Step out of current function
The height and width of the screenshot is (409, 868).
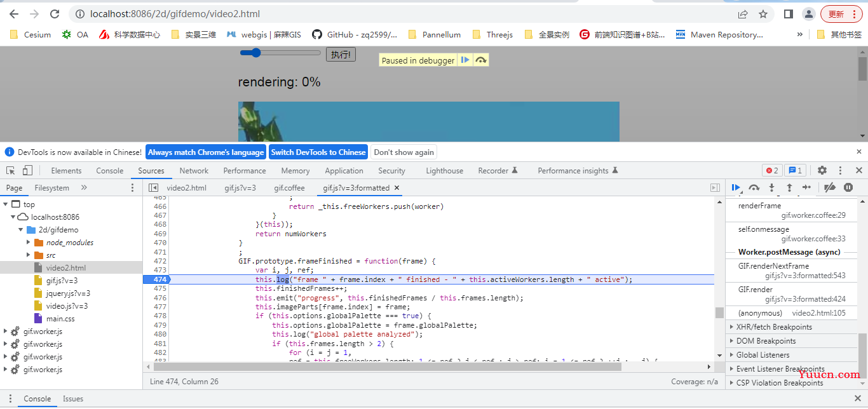[x=789, y=187]
